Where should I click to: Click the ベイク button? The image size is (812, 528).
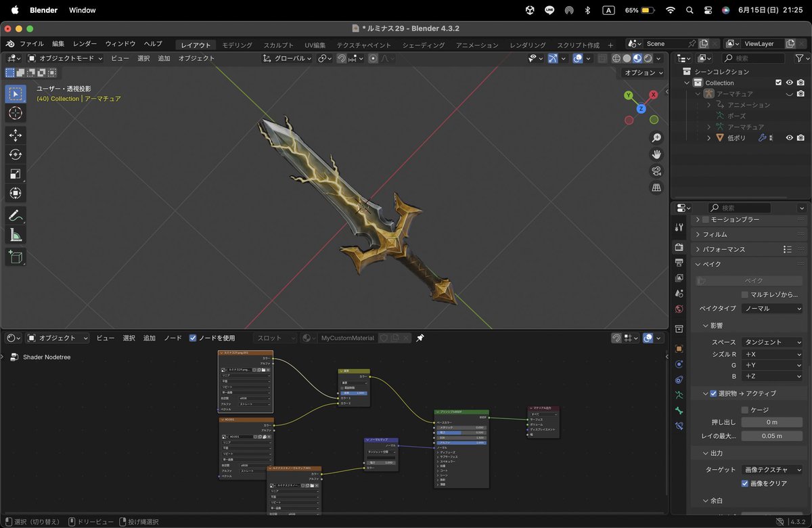point(749,280)
